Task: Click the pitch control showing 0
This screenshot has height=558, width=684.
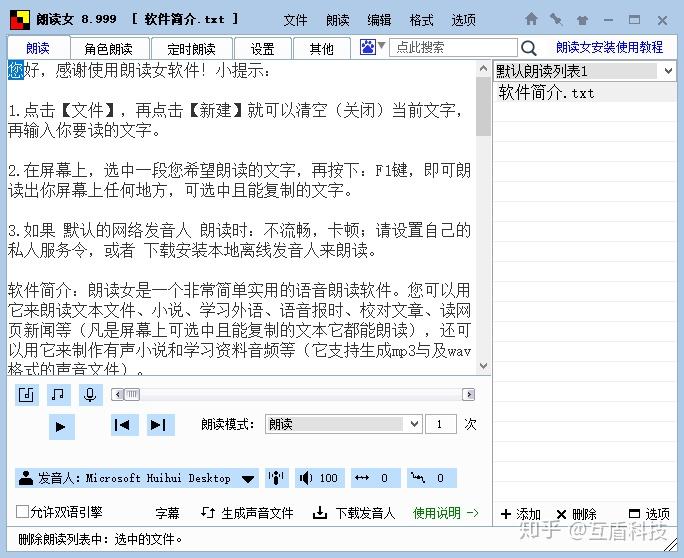Action: (x=431, y=478)
